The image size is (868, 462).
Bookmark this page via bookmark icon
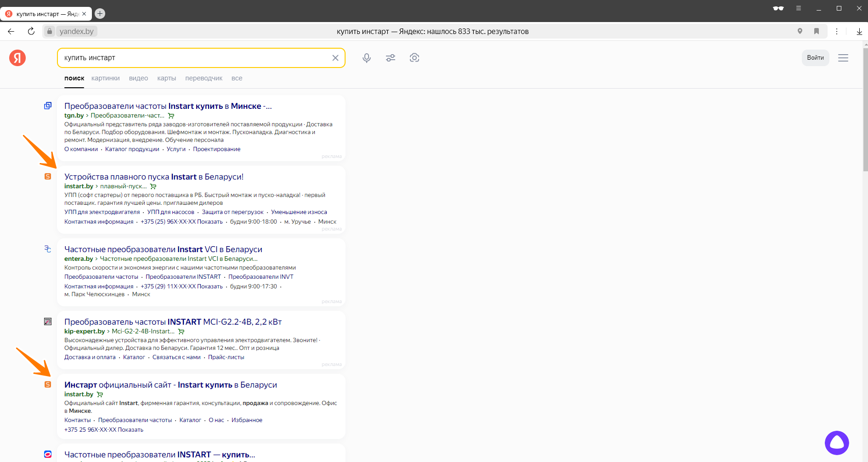[817, 31]
